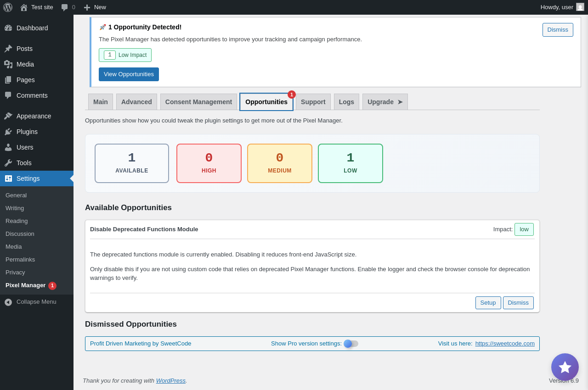The height and width of the screenshot is (390, 588).
Task: Click the comments bubble icon in admin bar
Action: point(65,7)
